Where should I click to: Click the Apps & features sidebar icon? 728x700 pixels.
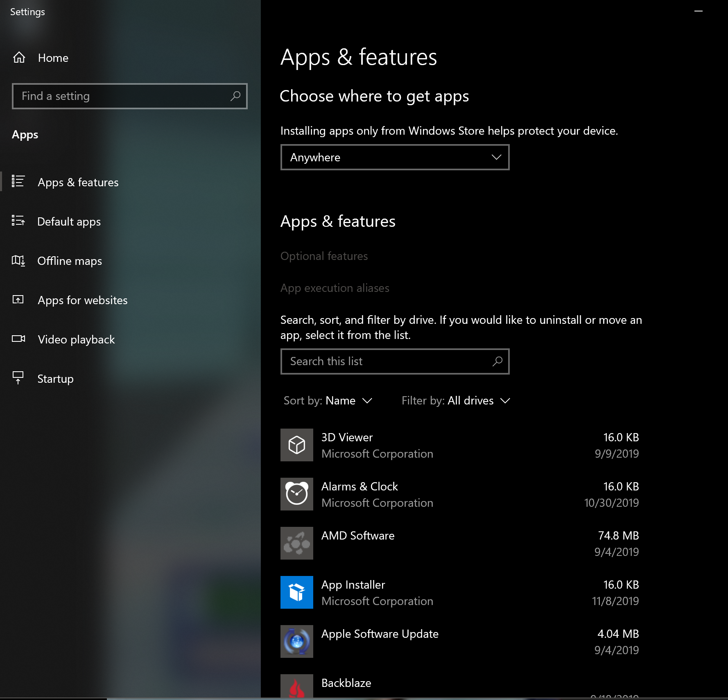coord(18,181)
